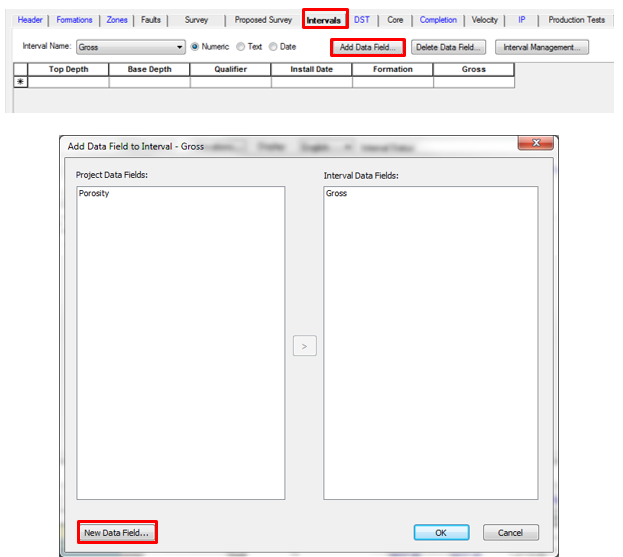Click the Delete Data Field button
The image size is (623, 557).
(448, 48)
